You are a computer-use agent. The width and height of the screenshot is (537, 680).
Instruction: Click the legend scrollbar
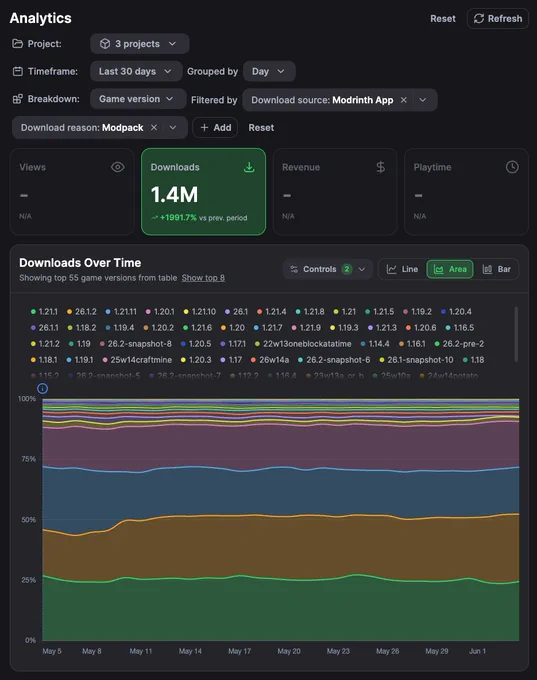click(x=516, y=334)
